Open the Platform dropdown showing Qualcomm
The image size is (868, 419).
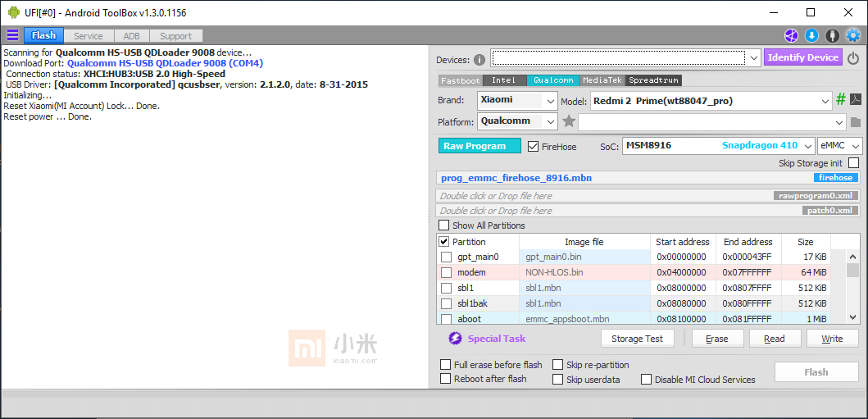(551, 121)
